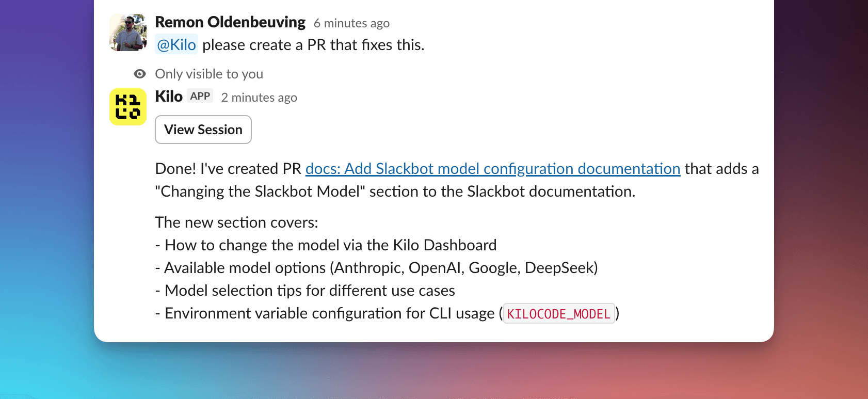Screen dimensions: 868x399
Task: Open the PR link about Slackbot model documentation
Action: (x=493, y=169)
